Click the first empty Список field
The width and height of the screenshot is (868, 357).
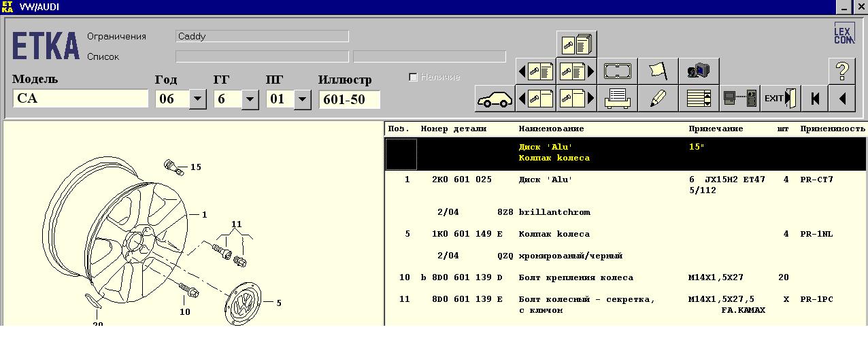[x=262, y=56]
